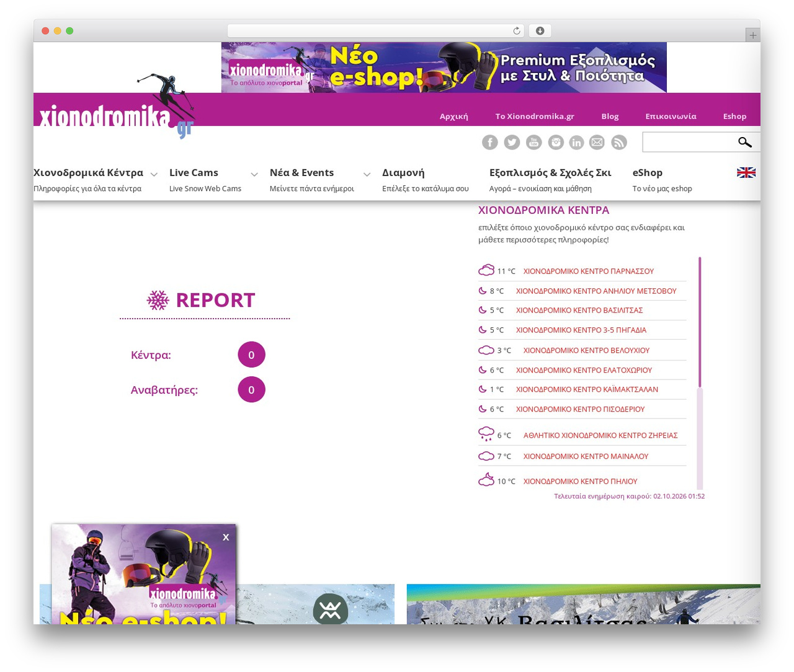Open the Twitter social icon
Viewport: 794px width, 672px height.
[x=512, y=143]
